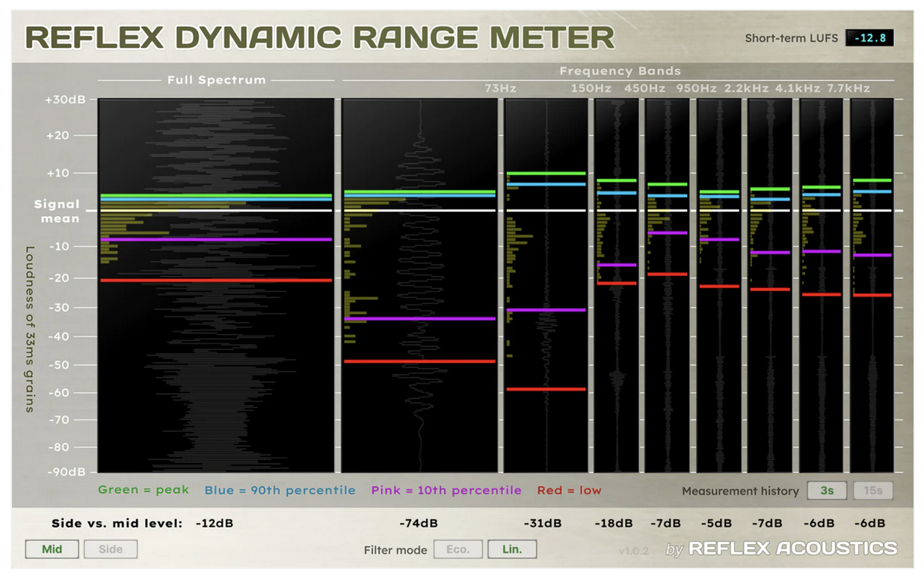Click the +30dB scale label
The width and height of the screenshot is (924, 585).
(70, 99)
